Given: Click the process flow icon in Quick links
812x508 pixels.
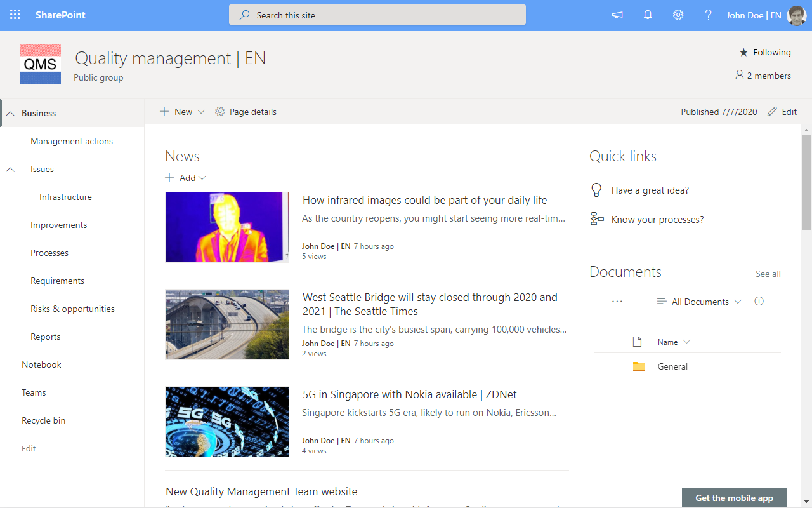Looking at the screenshot, I should tap(597, 219).
